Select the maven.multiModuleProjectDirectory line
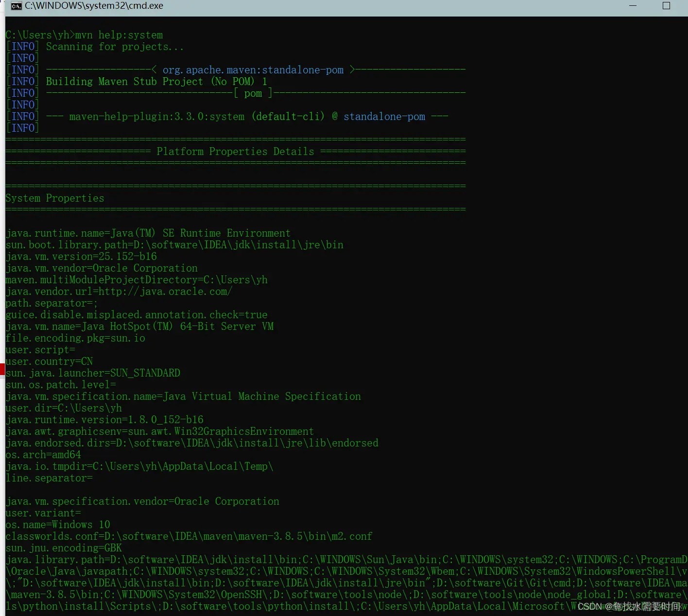688x616 pixels. coord(137,280)
